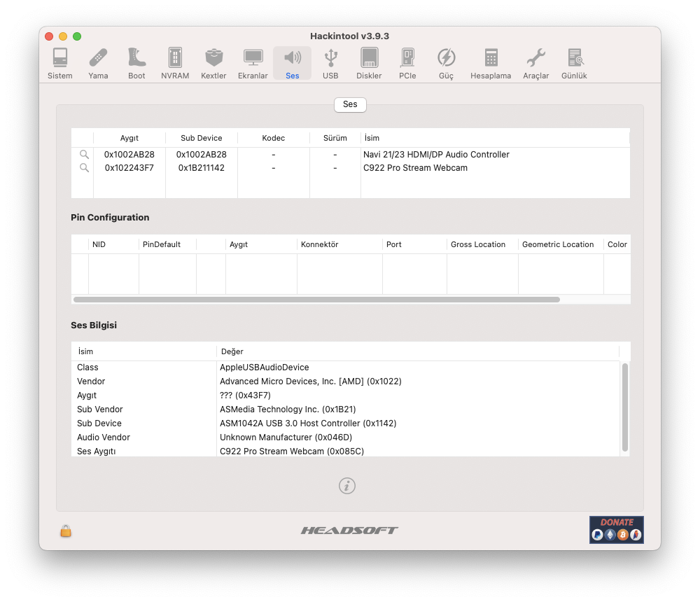Click the Ses Bilgisi vertical scrollbar
This screenshot has width=700, height=602.
[x=625, y=407]
